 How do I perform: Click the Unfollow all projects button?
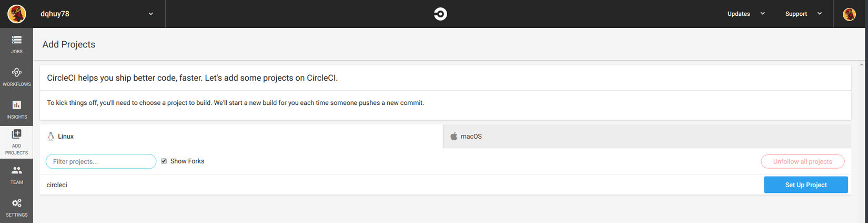pyautogui.click(x=802, y=162)
